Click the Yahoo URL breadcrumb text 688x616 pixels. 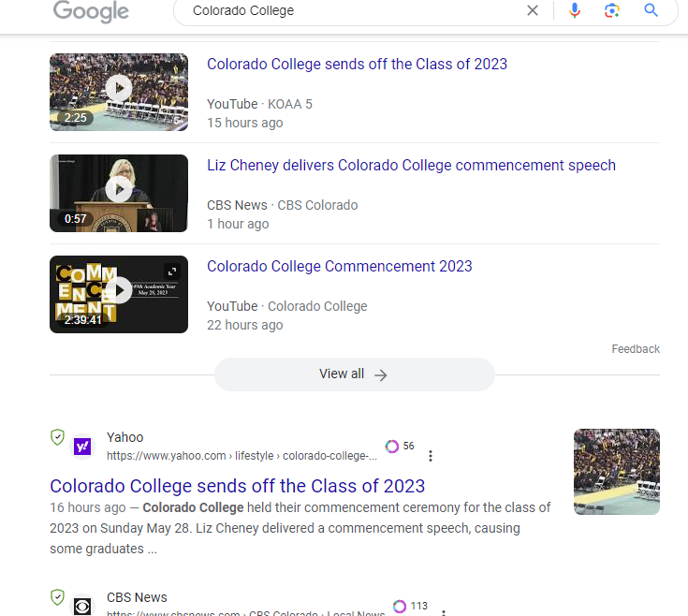[x=242, y=456]
